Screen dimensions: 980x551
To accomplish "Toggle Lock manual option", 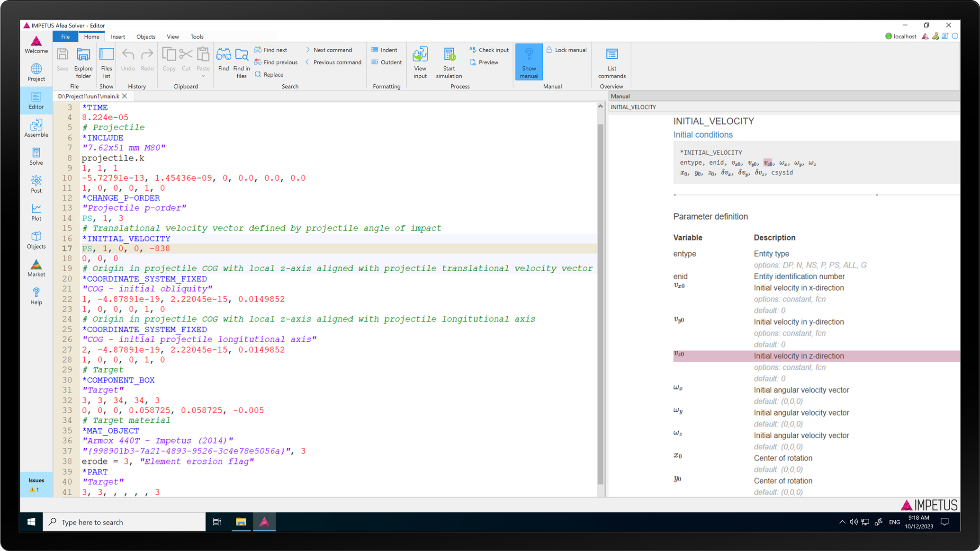I will click(x=566, y=50).
